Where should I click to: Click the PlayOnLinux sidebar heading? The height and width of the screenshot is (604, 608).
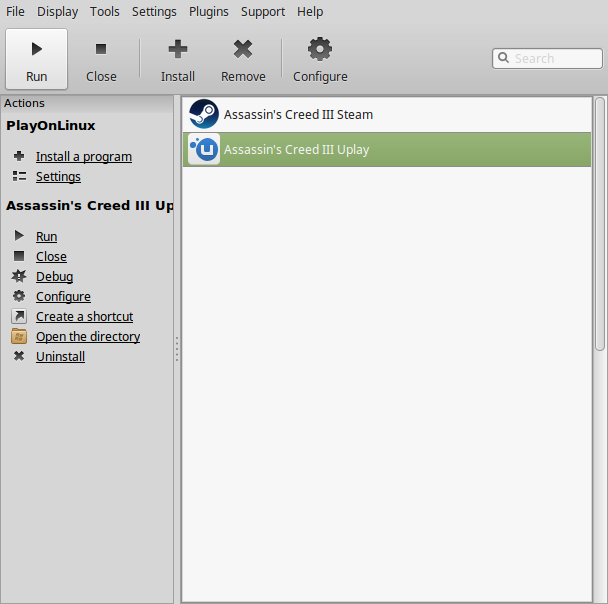pyautogui.click(x=51, y=126)
